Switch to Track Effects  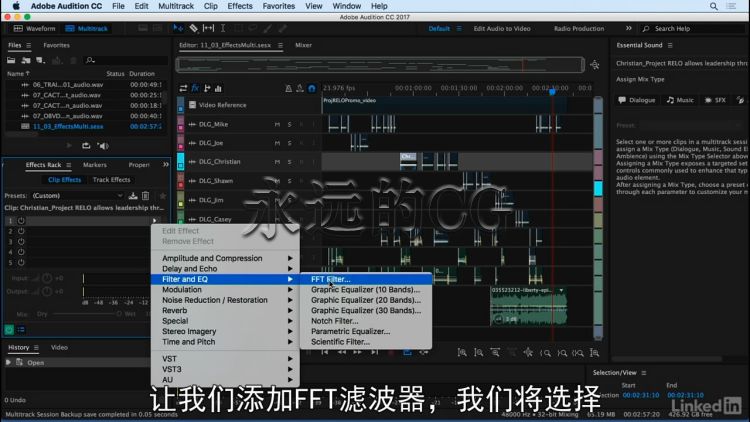coord(111,180)
